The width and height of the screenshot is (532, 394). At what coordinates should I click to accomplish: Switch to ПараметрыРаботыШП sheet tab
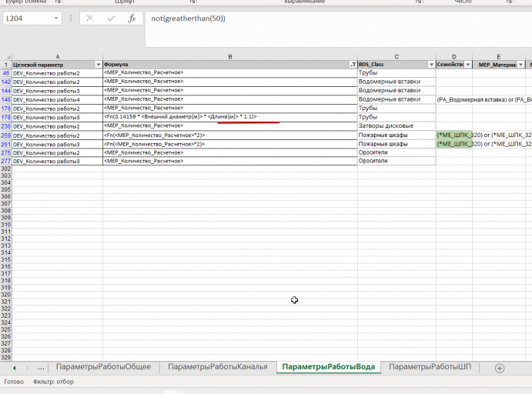tap(430, 366)
